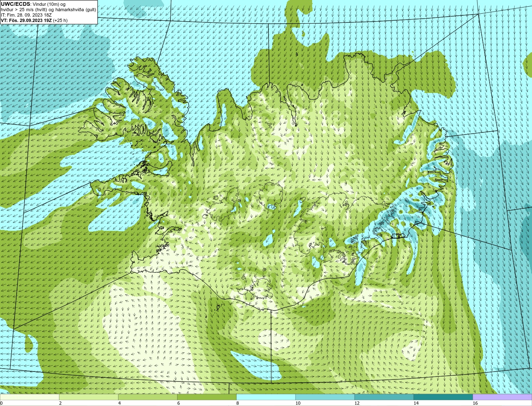Click the '14' label on the wind scale
532x406 pixels.
416,403
